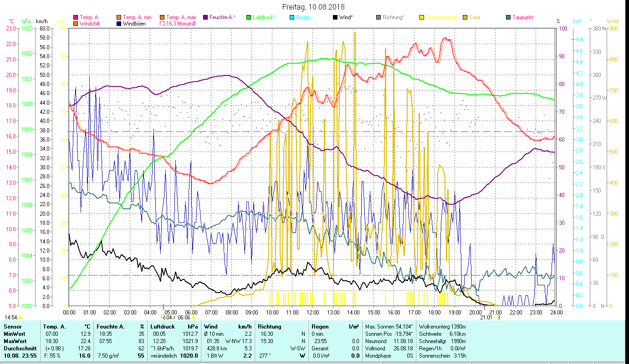Click the sunset sun icon beside 21:01
Screen dimensions: 629x364
(496, 318)
